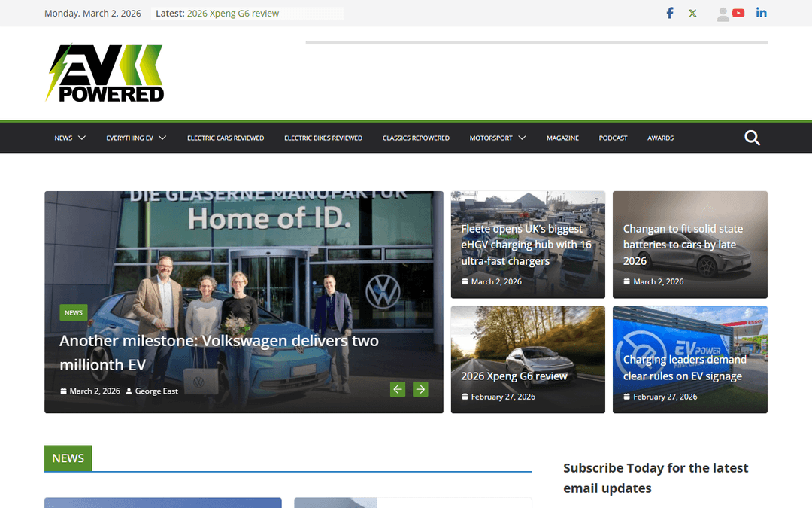The width and height of the screenshot is (812, 508).
Task: Click calendar icon on Fleete article card
Action: pyautogui.click(x=465, y=281)
